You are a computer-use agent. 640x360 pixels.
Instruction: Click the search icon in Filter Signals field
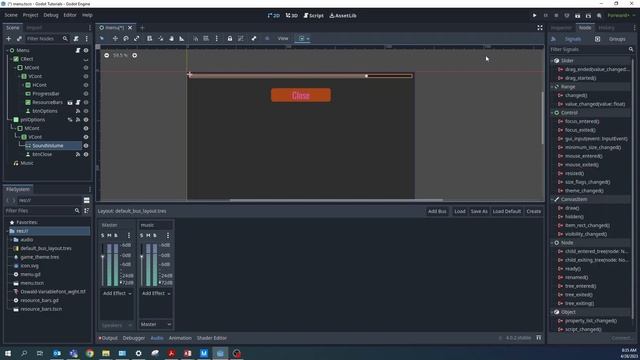click(631, 49)
